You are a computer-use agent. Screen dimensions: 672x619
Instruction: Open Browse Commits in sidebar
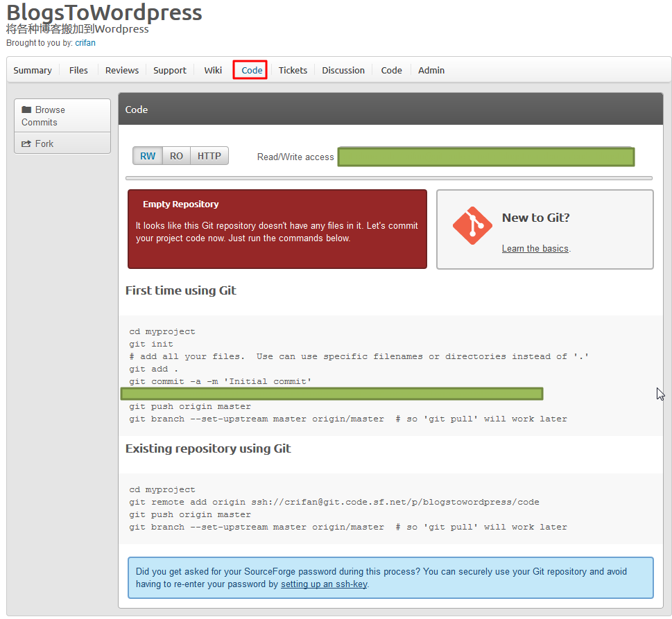pos(62,116)
